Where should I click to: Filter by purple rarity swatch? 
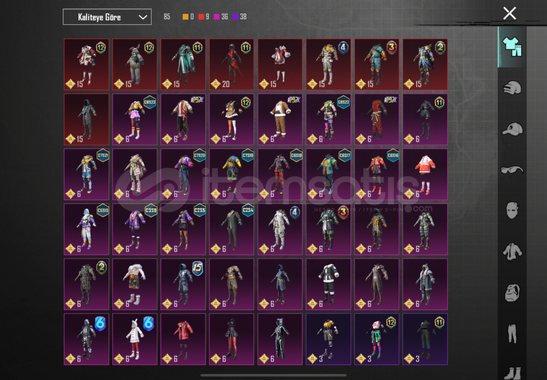[235, 17]
